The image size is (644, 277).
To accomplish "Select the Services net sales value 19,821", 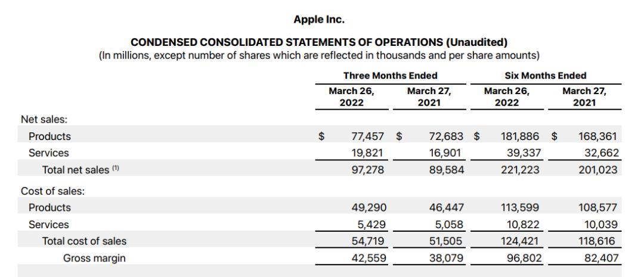I will coord(368,153).
